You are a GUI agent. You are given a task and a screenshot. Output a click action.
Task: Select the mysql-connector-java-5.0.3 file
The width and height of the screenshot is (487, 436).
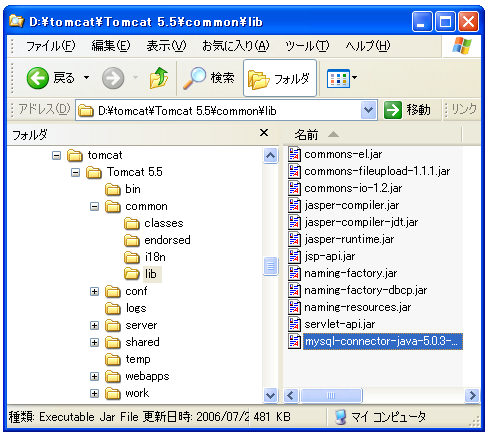[x=382, y=341]
